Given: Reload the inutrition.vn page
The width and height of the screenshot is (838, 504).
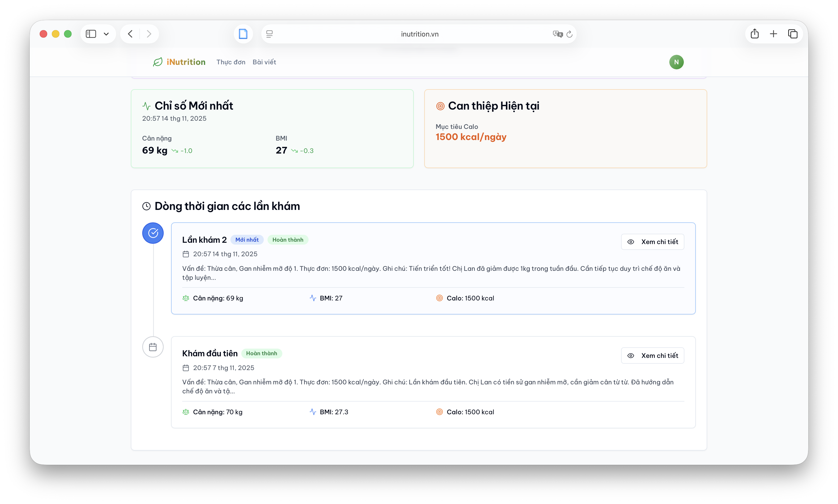Looking at the screenshot, I should (x=569, y=34).
